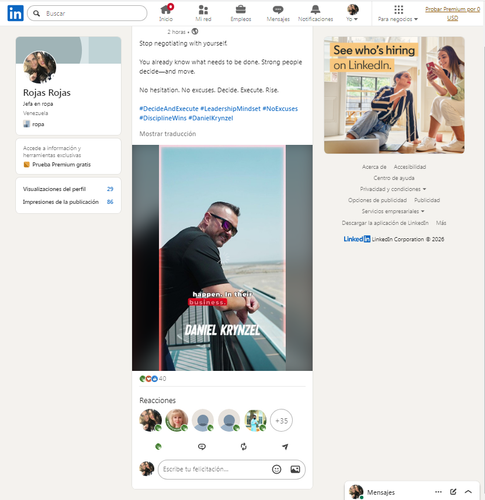The image size is (485, 500).
Task: Open See who's hiring ad
Action: [394, 95]
